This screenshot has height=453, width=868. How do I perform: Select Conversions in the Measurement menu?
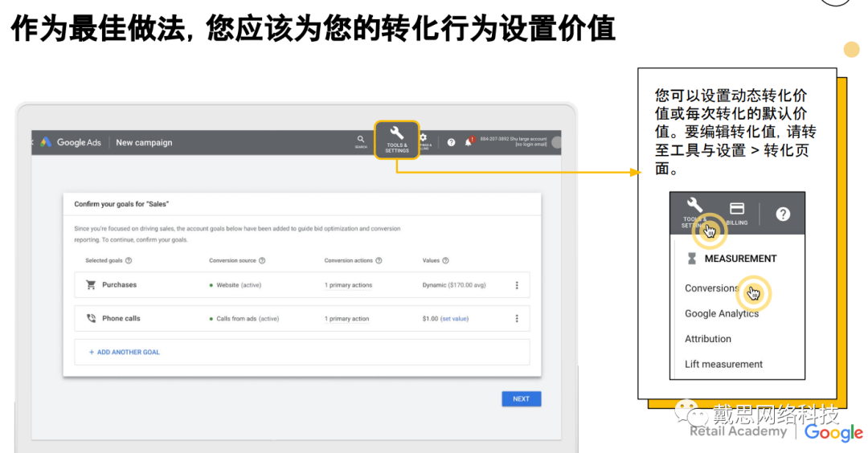[x=712, y=288]
